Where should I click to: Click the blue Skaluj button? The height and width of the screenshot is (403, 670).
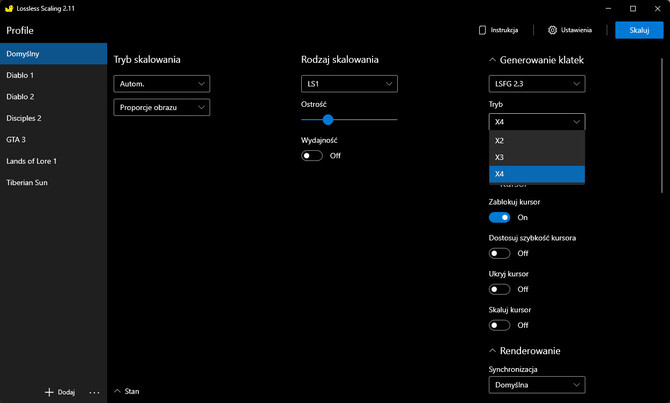pyautogui.click(x=639, y=30)
